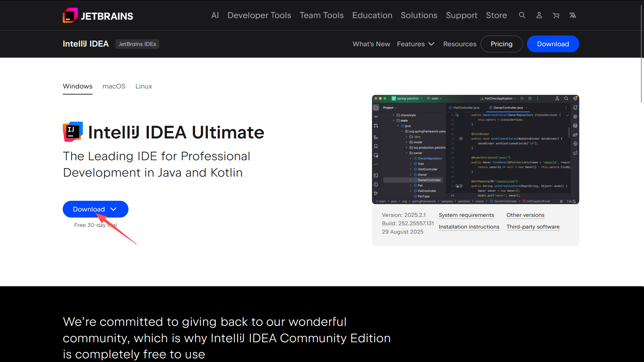Click the search icon in the IDE screenshot
This screenshot has width=644, height=362.
[x=566, y=99]
